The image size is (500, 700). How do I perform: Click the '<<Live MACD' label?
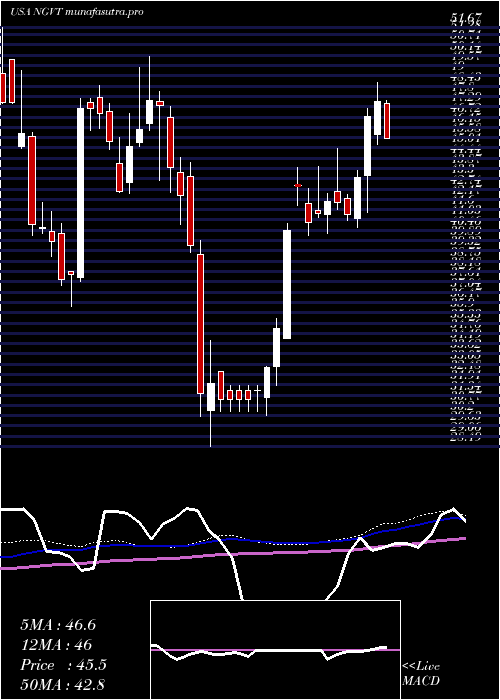421,674
